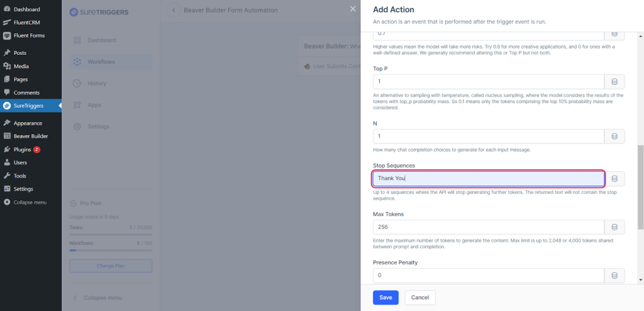Open SureTriggers History page
The image size is (644, 311).
tap(97, 83)
